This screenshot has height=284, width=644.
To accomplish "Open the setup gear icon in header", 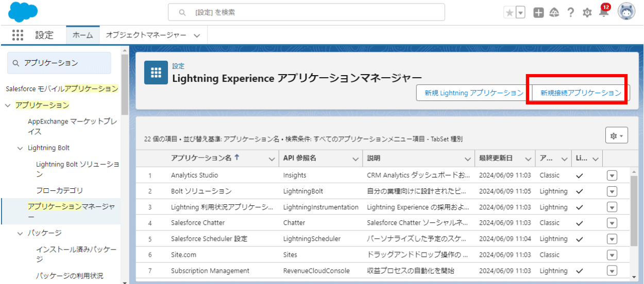I will click(x=587, y=13).
